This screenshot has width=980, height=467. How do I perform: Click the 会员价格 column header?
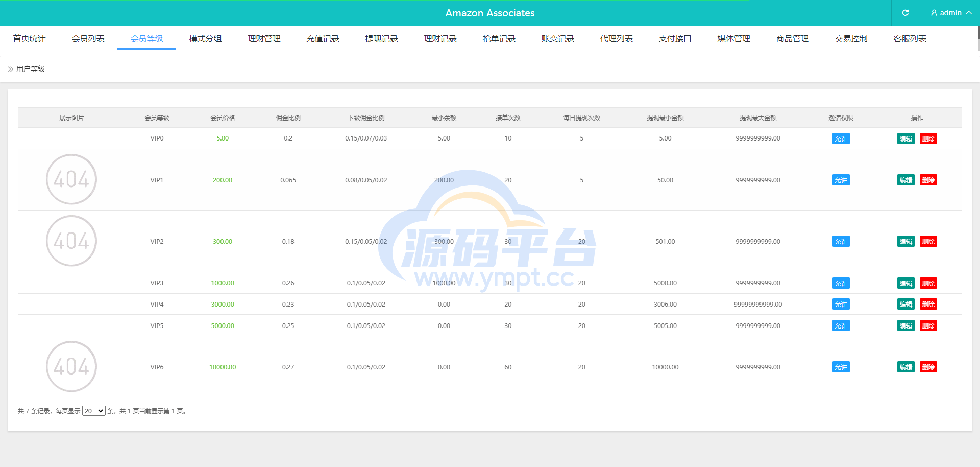(223, 118)
